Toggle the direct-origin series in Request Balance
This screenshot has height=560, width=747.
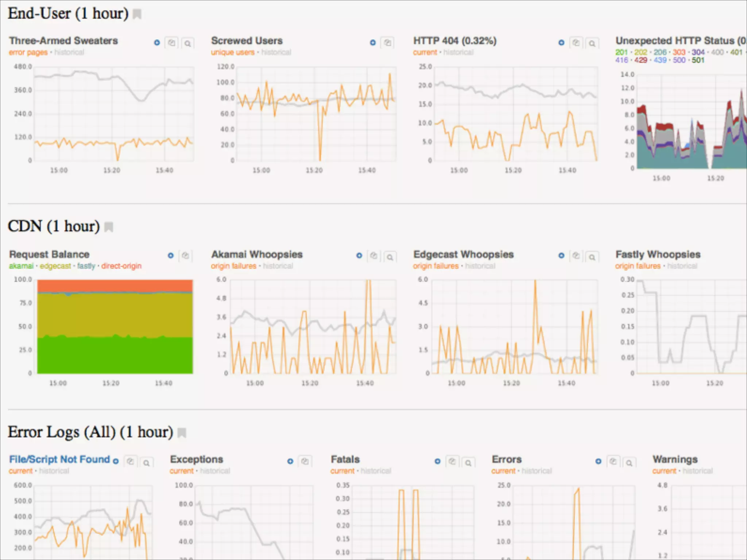click(121, 266)
